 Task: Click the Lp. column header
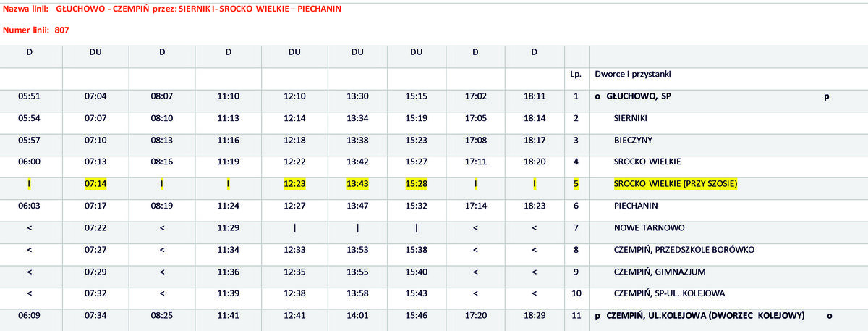576,74
